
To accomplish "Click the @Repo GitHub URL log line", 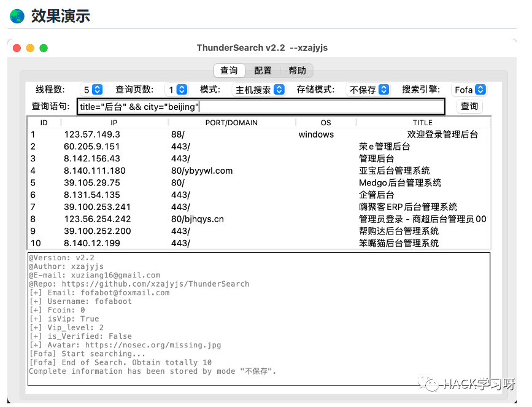I will pyautogui.click(x=139, y=284).
